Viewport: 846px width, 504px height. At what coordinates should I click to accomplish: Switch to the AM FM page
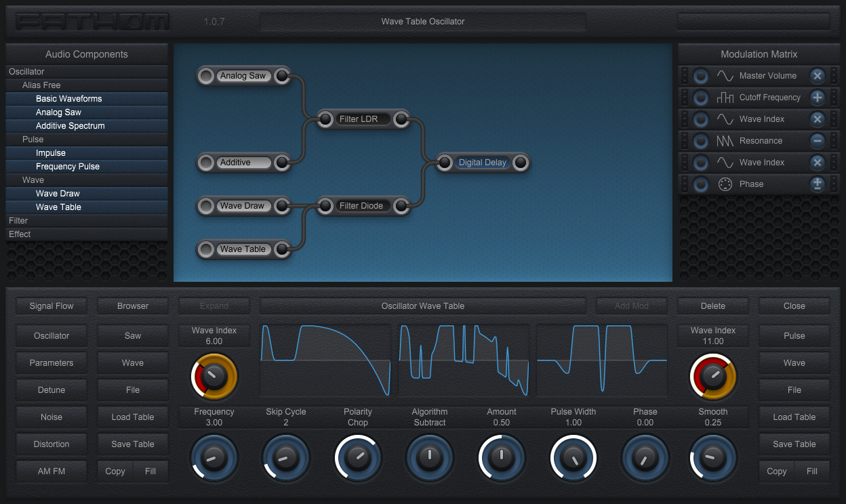tap(52, 471)
